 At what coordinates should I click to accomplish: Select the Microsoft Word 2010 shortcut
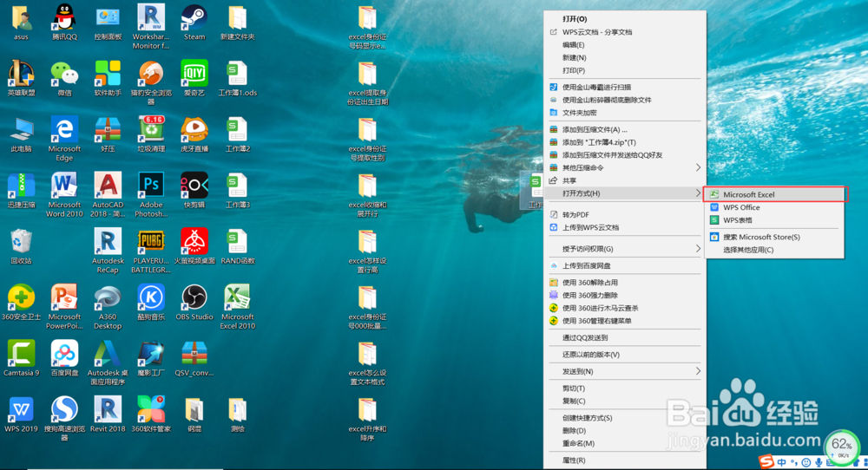[64, 194]
